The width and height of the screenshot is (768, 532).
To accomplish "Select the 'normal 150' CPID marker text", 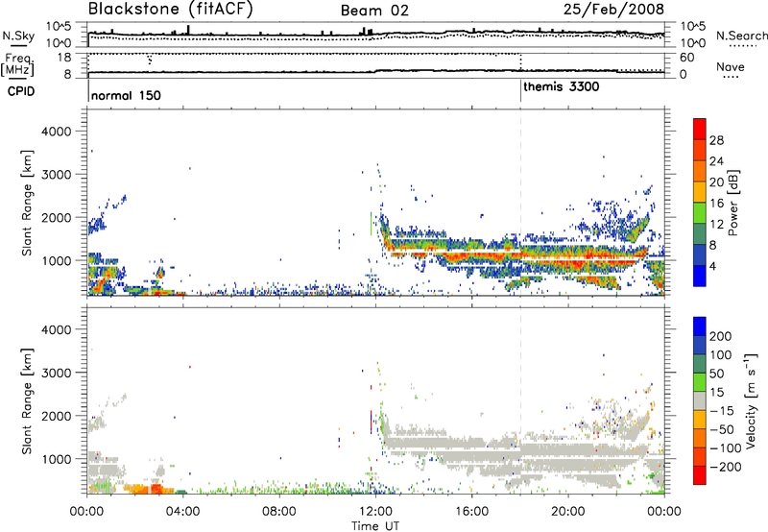I will click(126, 95).
